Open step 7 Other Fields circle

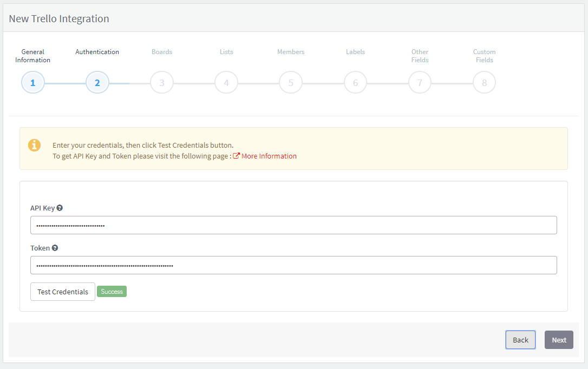click(420, 82)
